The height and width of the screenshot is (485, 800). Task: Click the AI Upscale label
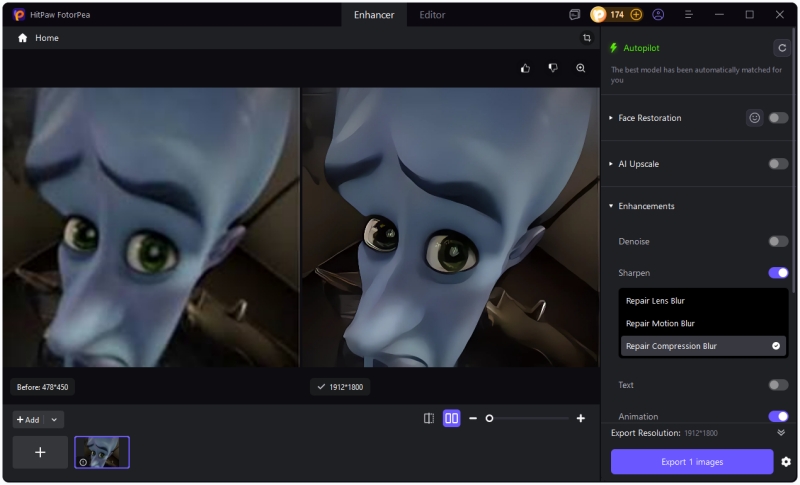(638, 164)
